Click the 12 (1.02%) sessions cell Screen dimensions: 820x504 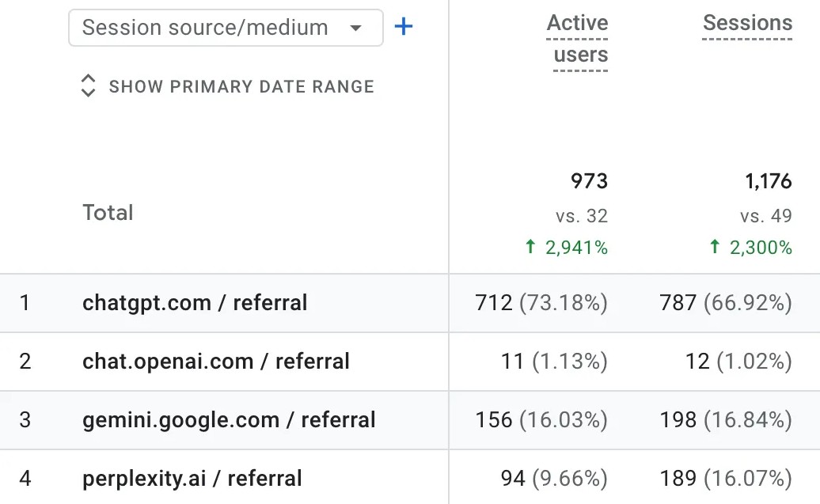[x=738, y=362]
